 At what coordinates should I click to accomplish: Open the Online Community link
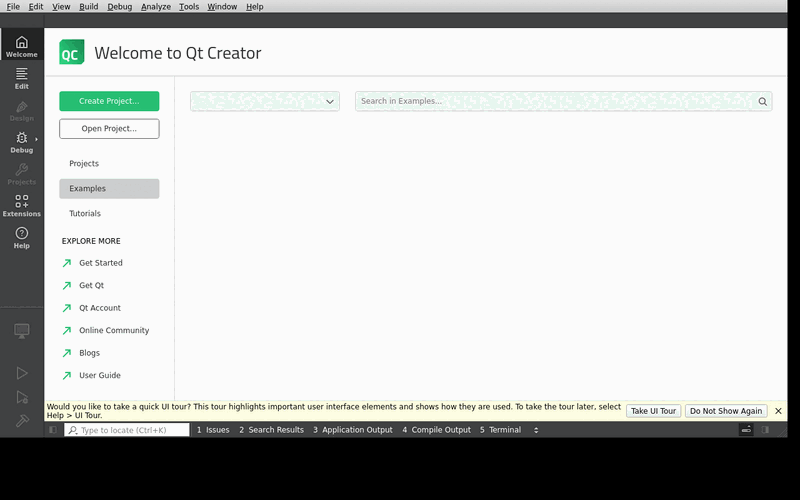click(x=114, y=330)
